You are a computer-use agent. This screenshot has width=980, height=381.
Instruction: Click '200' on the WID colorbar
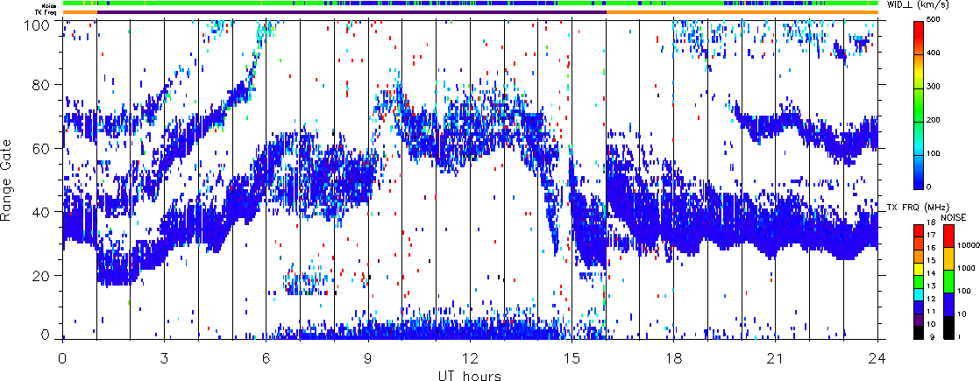pyautogui.click(x=935, y=121)
